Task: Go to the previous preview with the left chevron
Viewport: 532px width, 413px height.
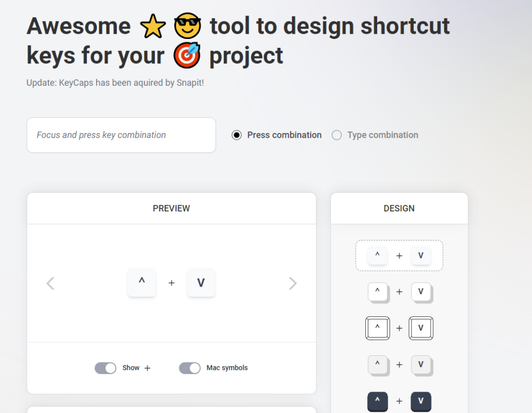Action: click(x=50, y=283)
